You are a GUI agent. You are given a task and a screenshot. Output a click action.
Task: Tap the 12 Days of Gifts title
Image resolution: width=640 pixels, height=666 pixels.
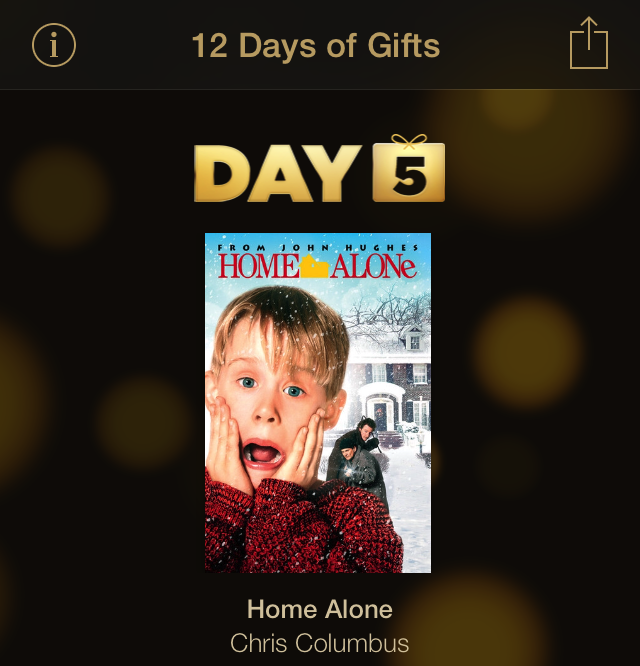[x=316, y=45]
